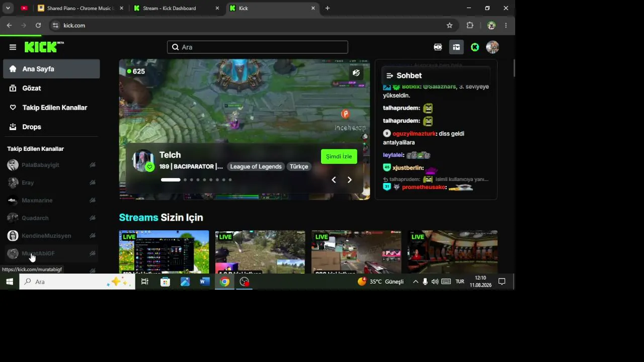Open Word from the taskbar
The height and width of the screenshot is (362, 644).
pos(204,282)
